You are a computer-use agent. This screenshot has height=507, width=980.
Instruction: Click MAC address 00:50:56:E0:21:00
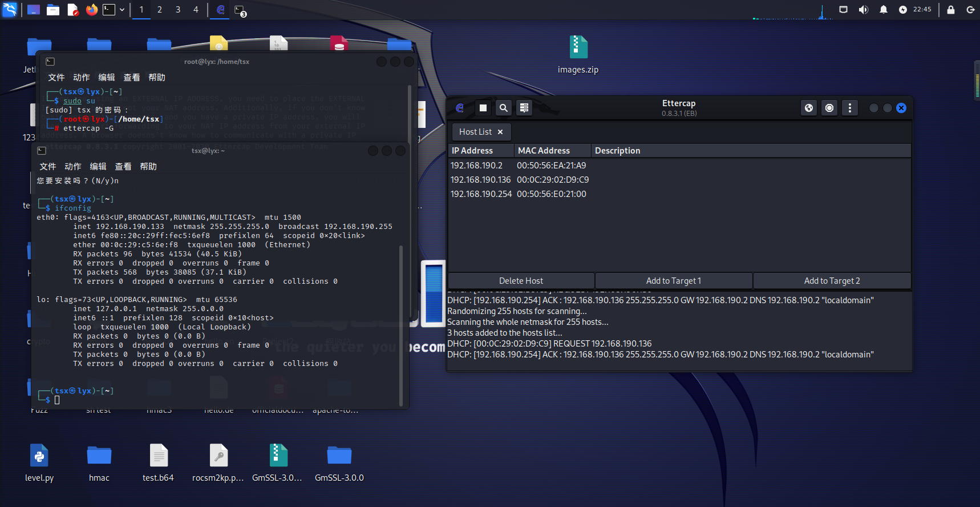(552, 194)
